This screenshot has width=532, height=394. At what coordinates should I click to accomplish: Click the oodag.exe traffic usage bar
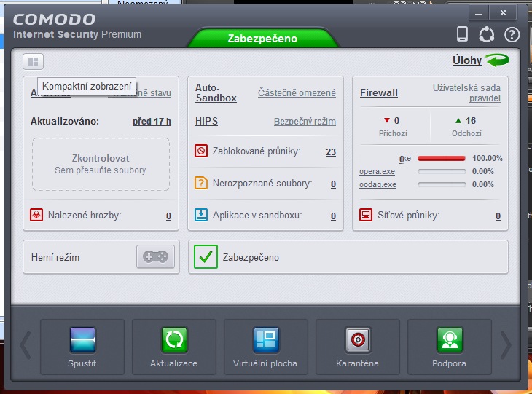[442, 185]
